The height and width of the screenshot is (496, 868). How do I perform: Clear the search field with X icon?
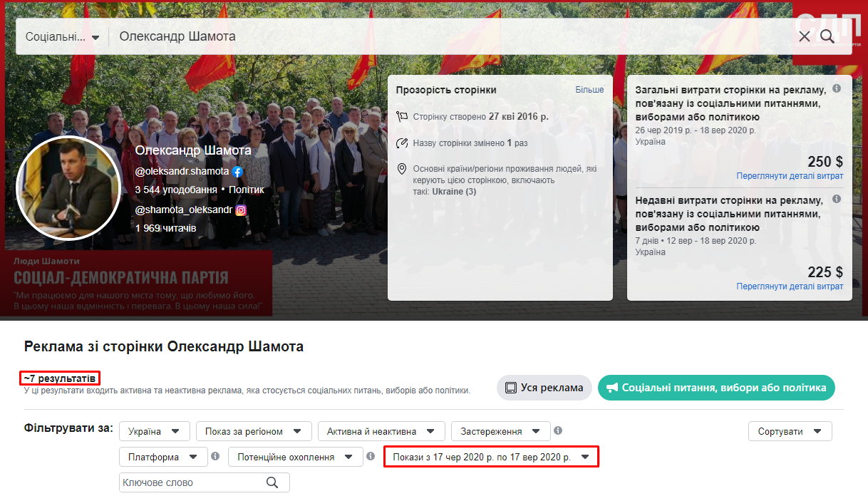pyautogui.click(x=804, y=36)
